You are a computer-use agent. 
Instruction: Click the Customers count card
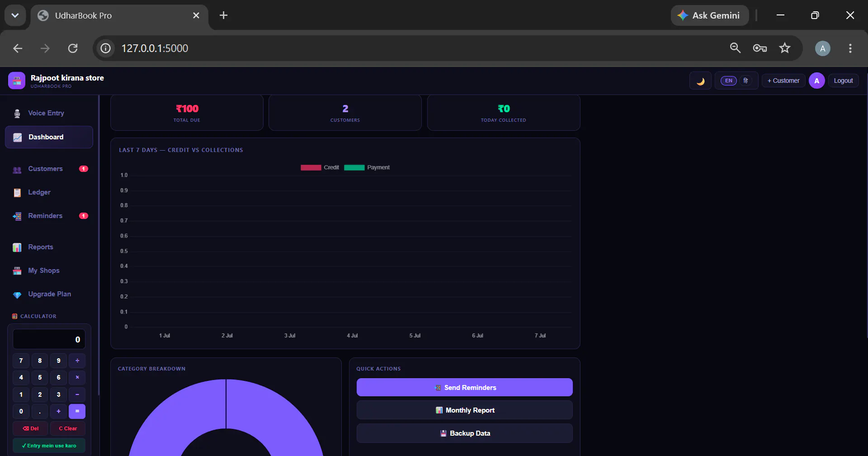[x=345, y=113]
